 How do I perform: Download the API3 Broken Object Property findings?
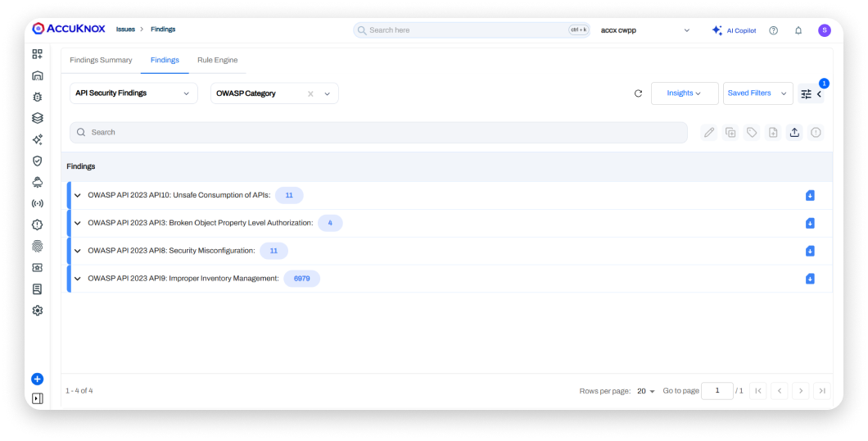click(810, 223)
